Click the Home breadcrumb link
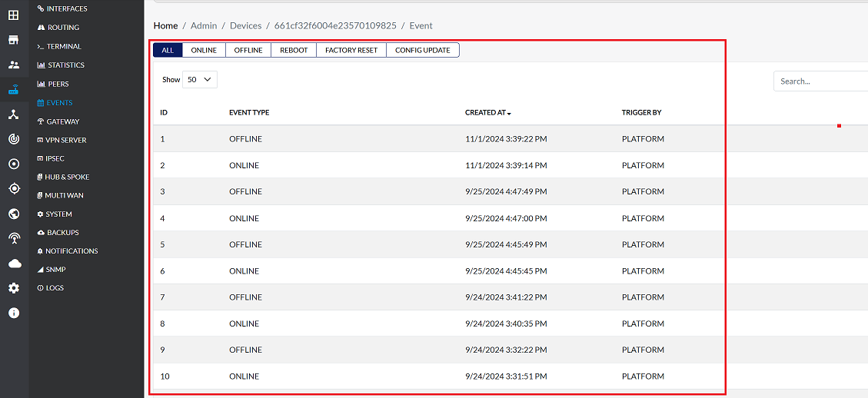Image resolution: width=868 pixels, height=398 pixels. coord(165,25)
